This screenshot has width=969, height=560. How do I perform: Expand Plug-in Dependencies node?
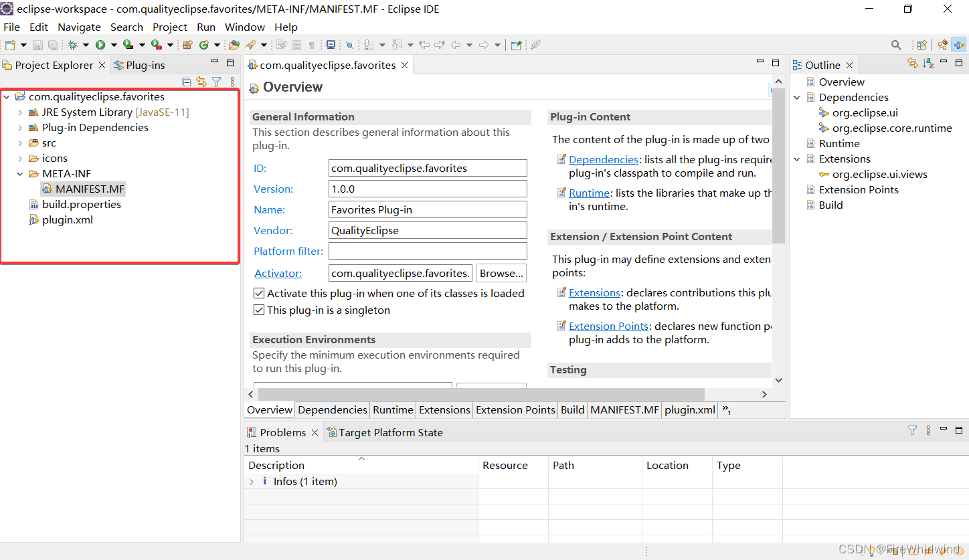coord(20,128)
